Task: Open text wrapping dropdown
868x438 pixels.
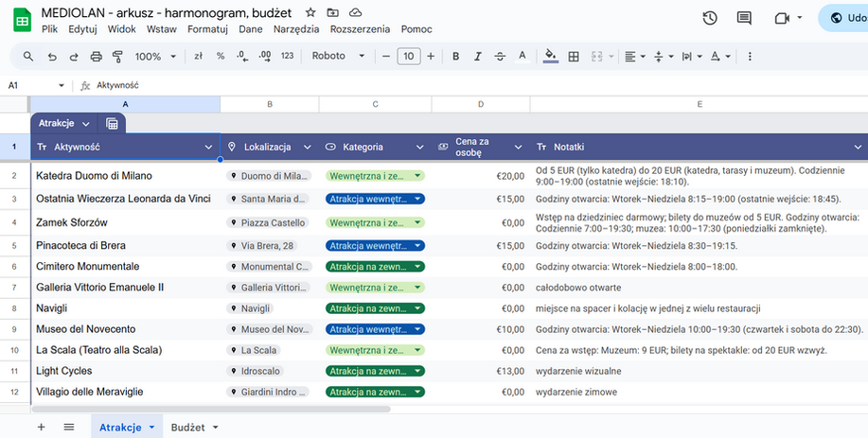Action: pos(692,56)
